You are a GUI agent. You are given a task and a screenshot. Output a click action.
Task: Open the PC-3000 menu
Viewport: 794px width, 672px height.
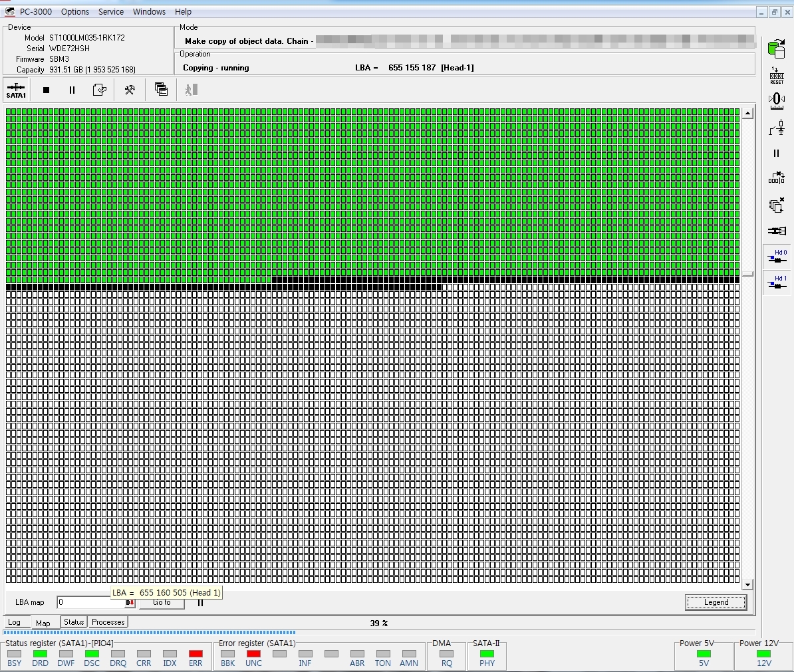35,12
